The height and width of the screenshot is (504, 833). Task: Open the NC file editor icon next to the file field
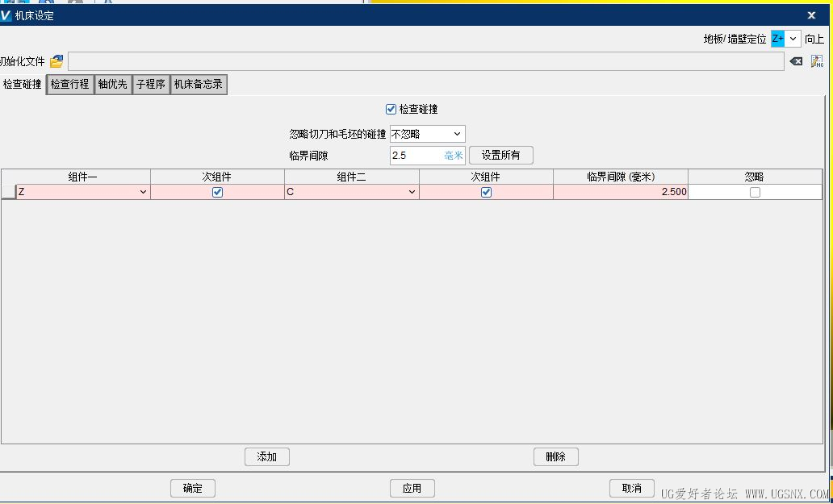coord(817,61)
